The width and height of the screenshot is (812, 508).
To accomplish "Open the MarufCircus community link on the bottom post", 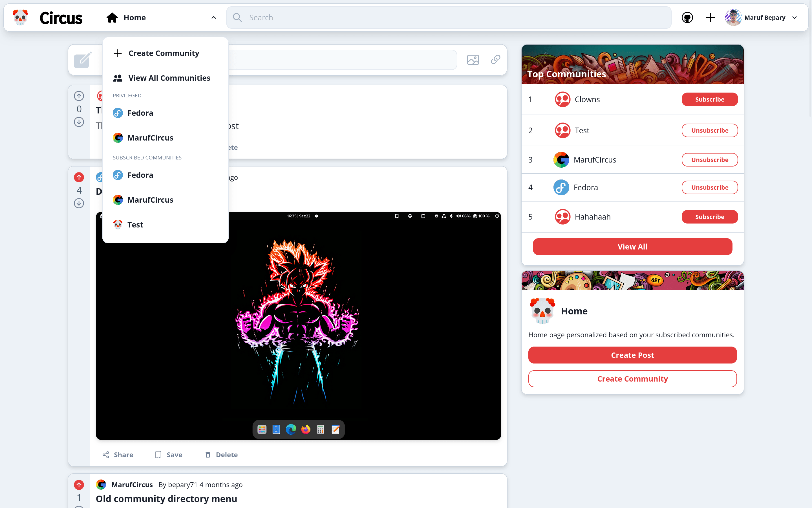I will [x=132, y=485].
